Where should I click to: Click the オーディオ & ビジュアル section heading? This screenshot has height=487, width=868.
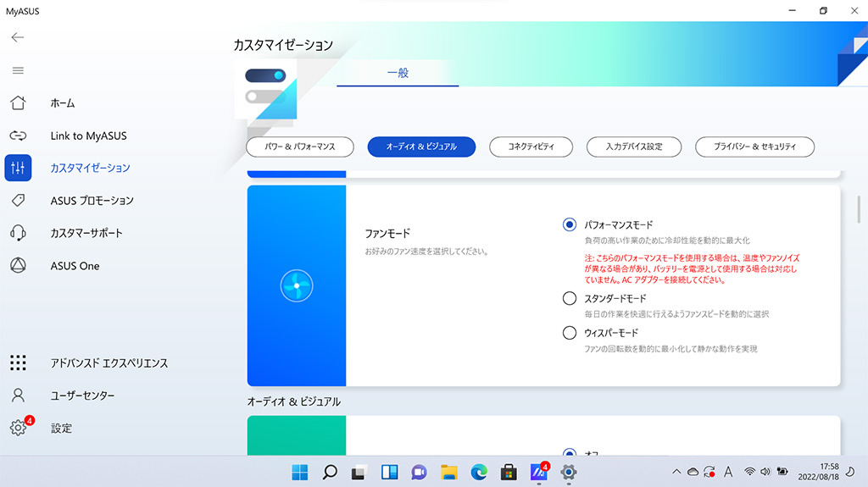pyautogui.click(x=293, y=401)
